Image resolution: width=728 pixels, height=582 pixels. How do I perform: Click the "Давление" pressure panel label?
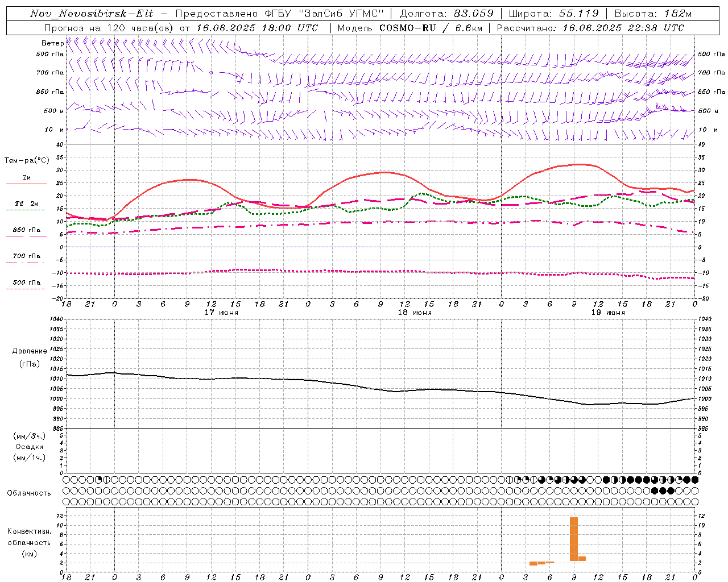coord(30,351)
